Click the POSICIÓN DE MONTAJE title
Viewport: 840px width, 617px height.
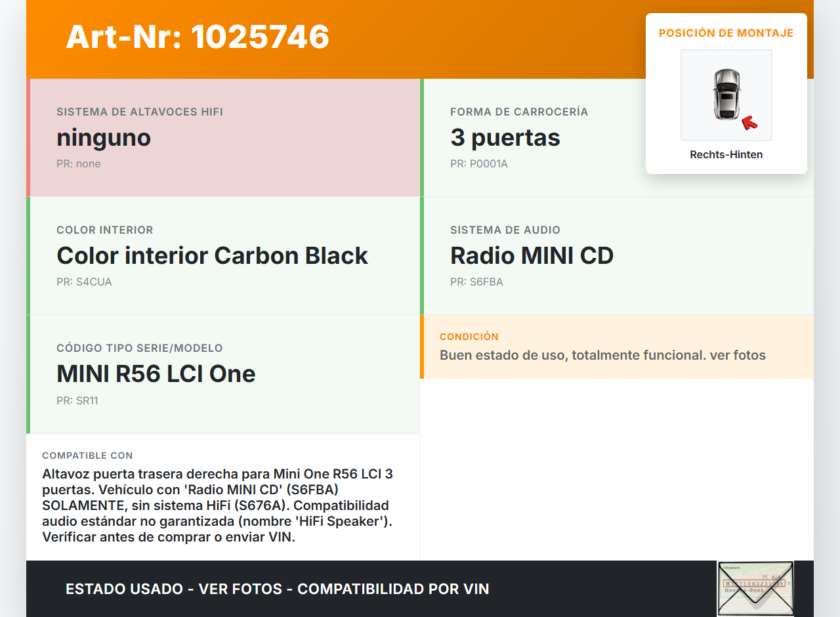pos(726,33)
